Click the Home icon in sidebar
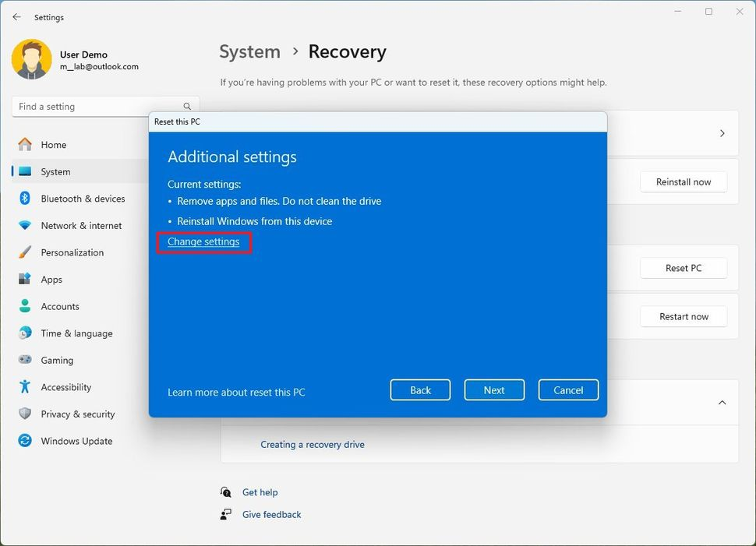The image size is (756, 546). click(x=25, y=145)
